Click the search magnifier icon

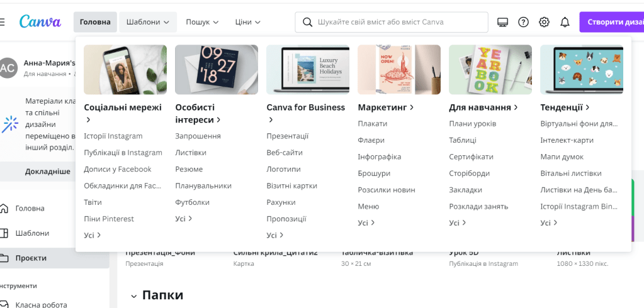pyautogui.click(x=307, y=22)
